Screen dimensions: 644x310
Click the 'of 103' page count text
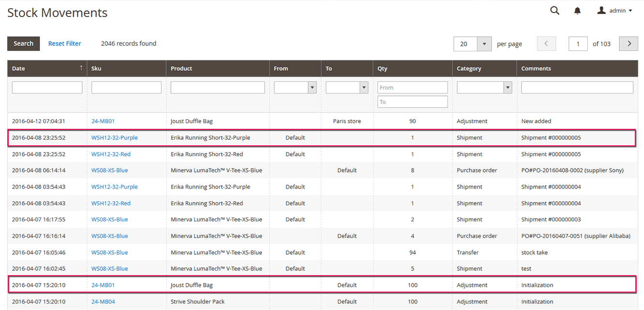pyautogui.click(x=601, y=44)
